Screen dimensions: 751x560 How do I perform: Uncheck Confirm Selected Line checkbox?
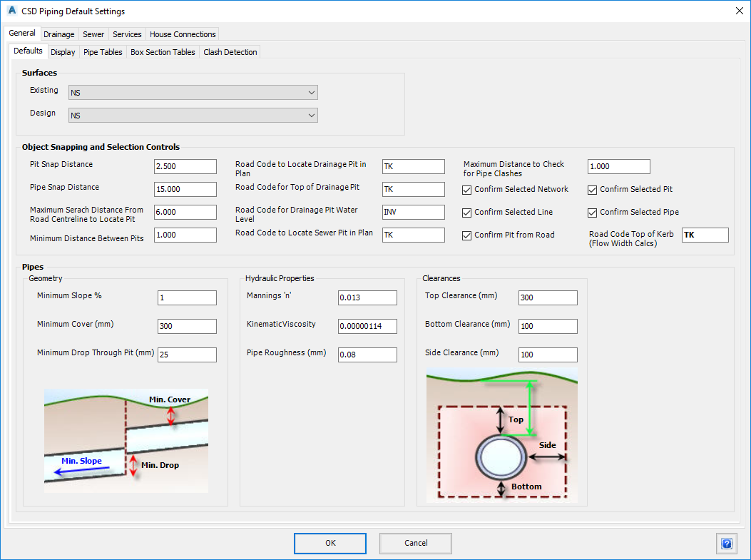[467, 213]
